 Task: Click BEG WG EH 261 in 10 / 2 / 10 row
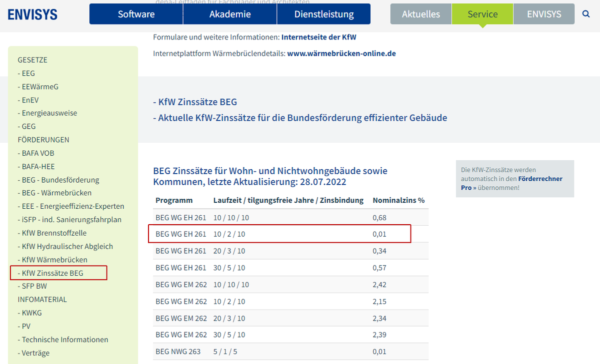click(181, 234)
